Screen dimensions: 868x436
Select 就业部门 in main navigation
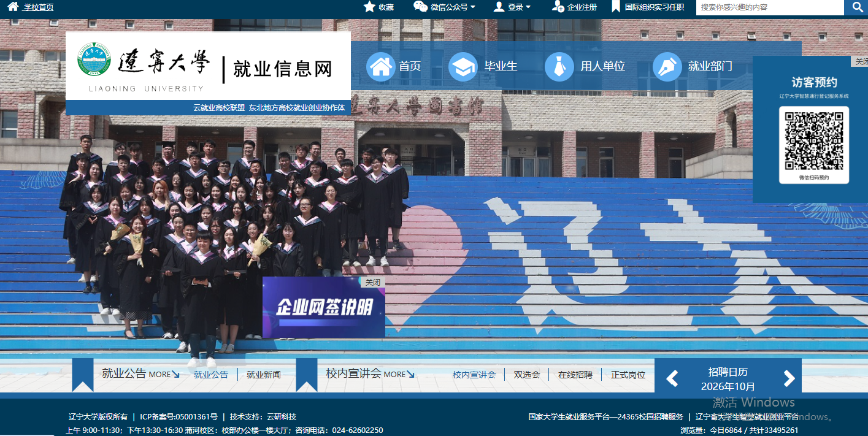tap(710, 66)
